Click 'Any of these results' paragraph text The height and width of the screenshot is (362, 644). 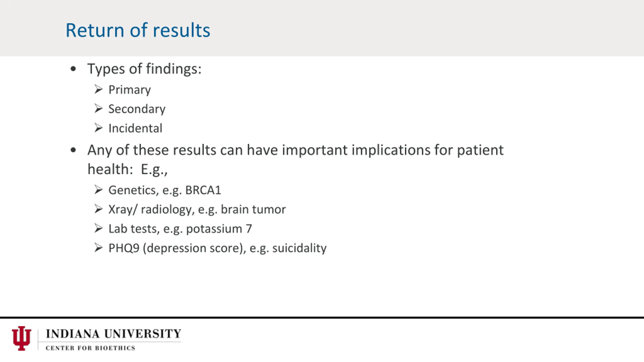(296, 159)
